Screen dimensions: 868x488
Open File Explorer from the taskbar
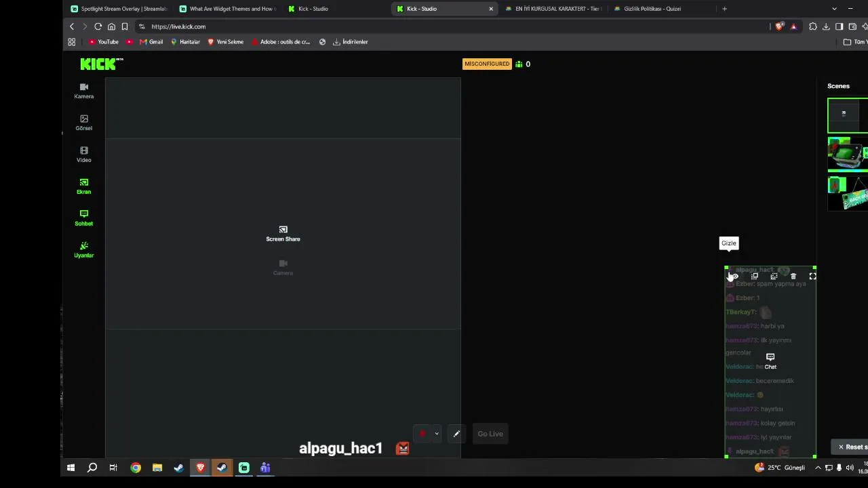click(157, 468)
